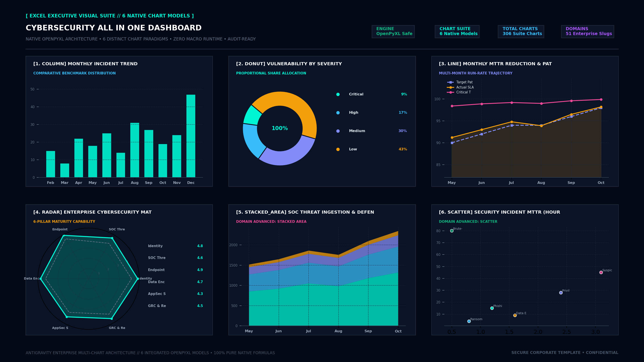The width and height of the screenshot is (644, 362).
Task: Click the Ransom scatter point
Action: coord(469,321)
